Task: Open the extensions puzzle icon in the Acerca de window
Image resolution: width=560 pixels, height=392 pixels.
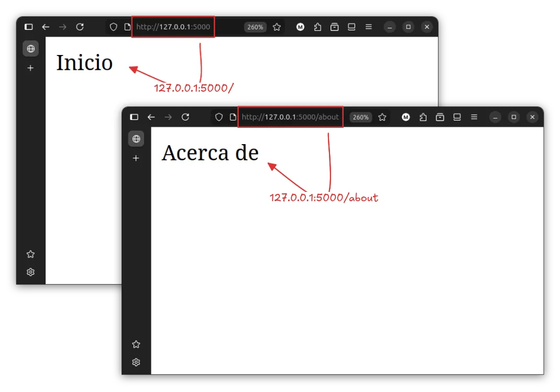Action: pyautogui.click(x=423, y=117)
